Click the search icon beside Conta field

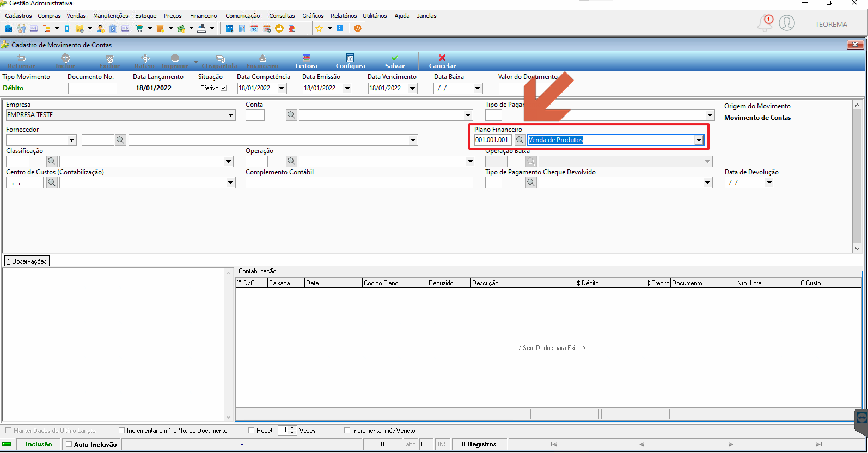pos(291,115)
